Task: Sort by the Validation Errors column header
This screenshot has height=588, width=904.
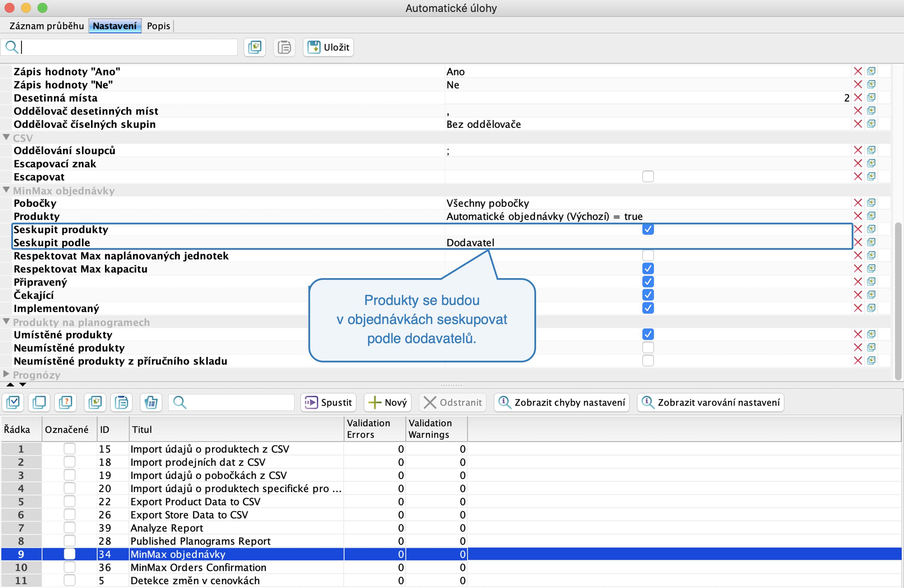Action: pyautogui.click(x=375, y=429)
